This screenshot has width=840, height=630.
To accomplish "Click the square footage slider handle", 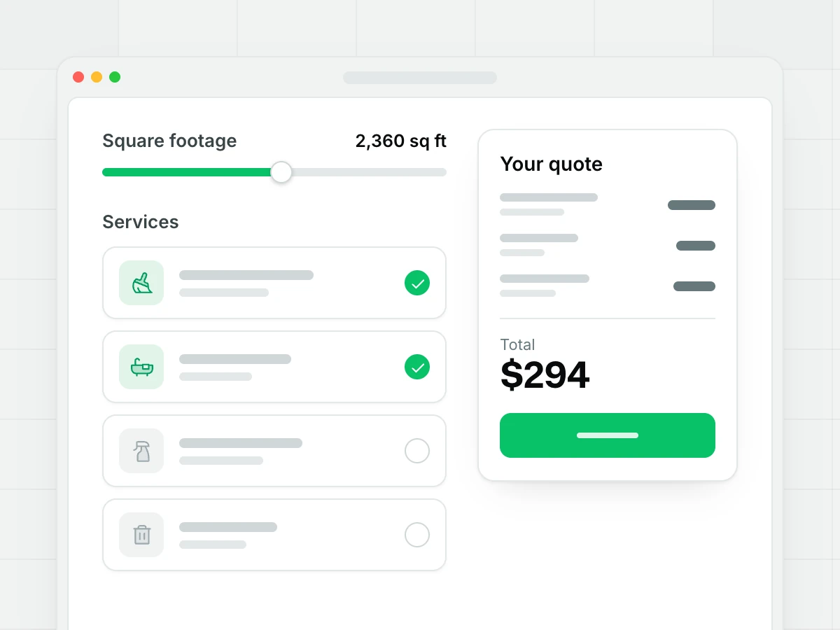I will pos(281,172).
